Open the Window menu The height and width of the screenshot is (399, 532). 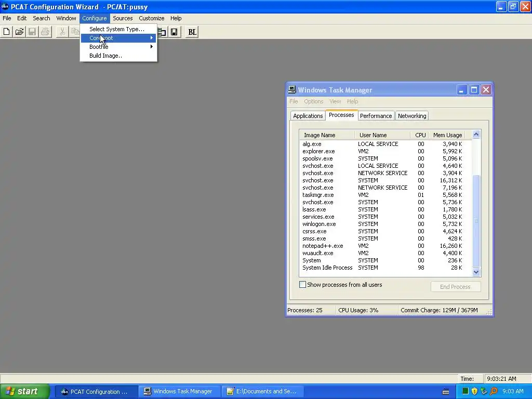tap(66, 18)
